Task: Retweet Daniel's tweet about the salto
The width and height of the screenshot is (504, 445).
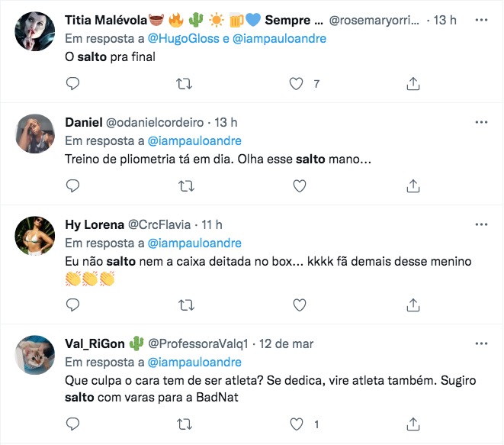Action: coord(185,185)
